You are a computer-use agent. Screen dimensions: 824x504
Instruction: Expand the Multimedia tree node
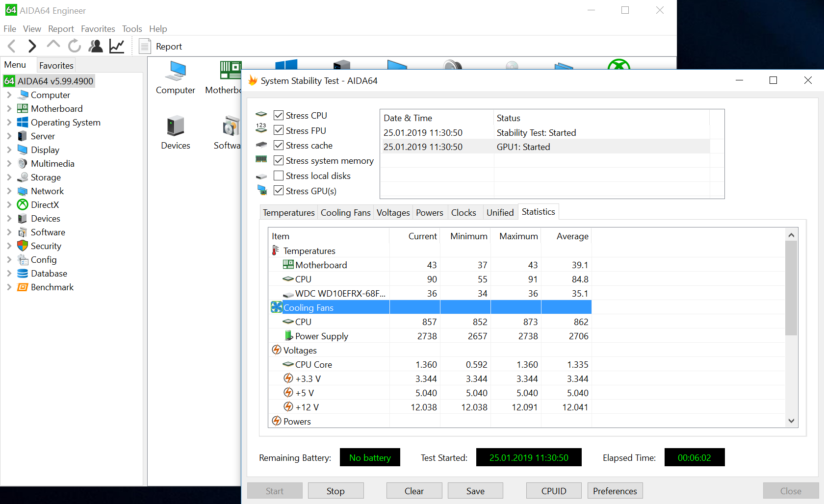point(9,163)
